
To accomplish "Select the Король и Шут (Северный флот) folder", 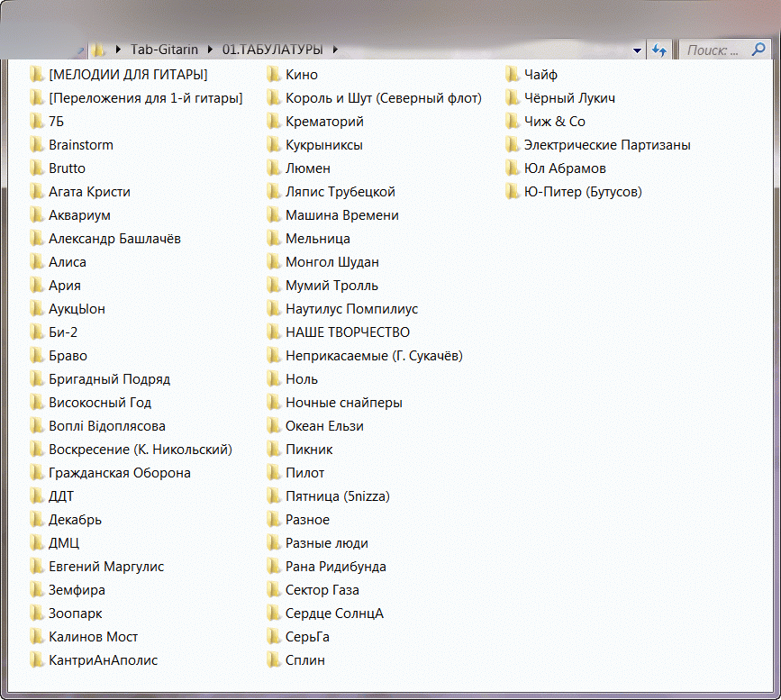I will tap(374, 98).
